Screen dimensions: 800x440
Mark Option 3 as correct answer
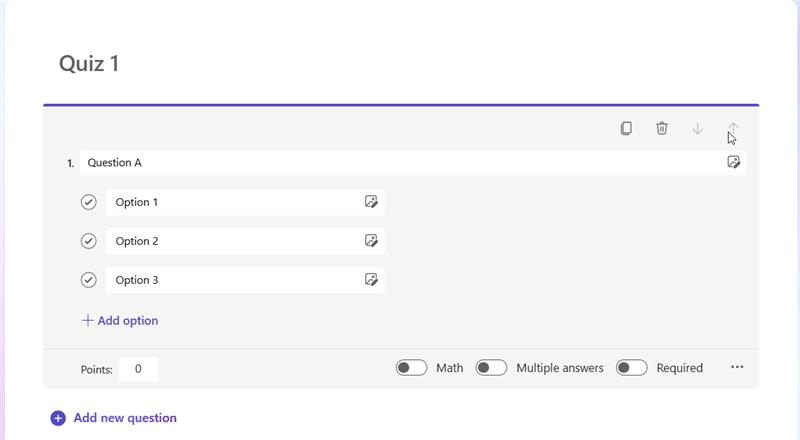pos(89,280)
